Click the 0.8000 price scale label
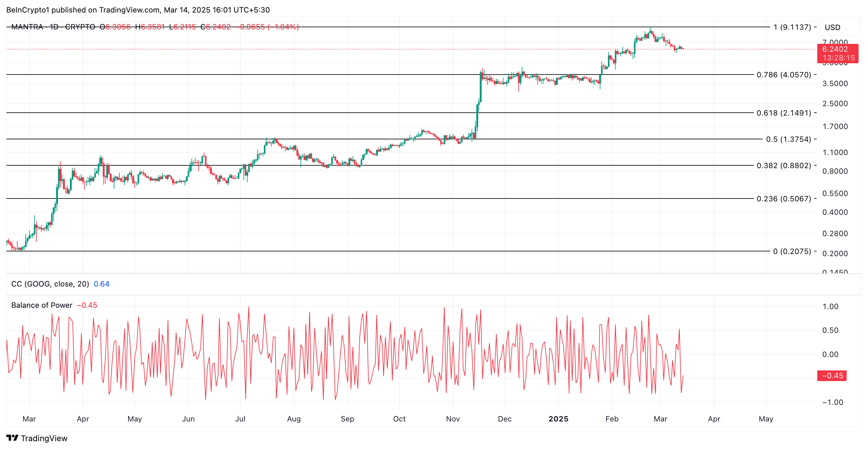The height and width of the screenshot is (449, 868). tap(835, 171)
